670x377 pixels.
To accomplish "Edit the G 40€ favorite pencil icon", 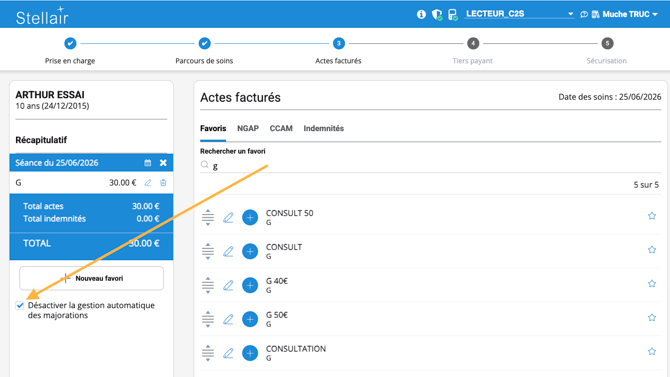I will coord(228,285).
